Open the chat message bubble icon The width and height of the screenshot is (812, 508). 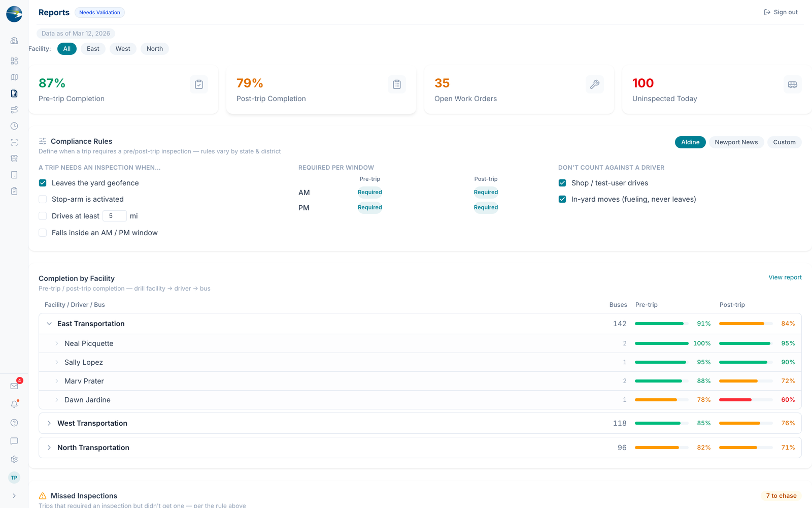coord(14,441)
